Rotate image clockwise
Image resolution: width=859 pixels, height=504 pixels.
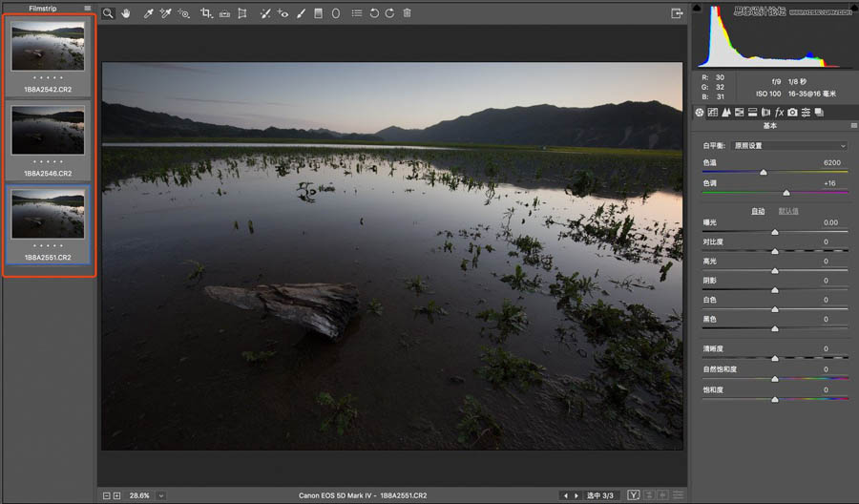[389, 13]
